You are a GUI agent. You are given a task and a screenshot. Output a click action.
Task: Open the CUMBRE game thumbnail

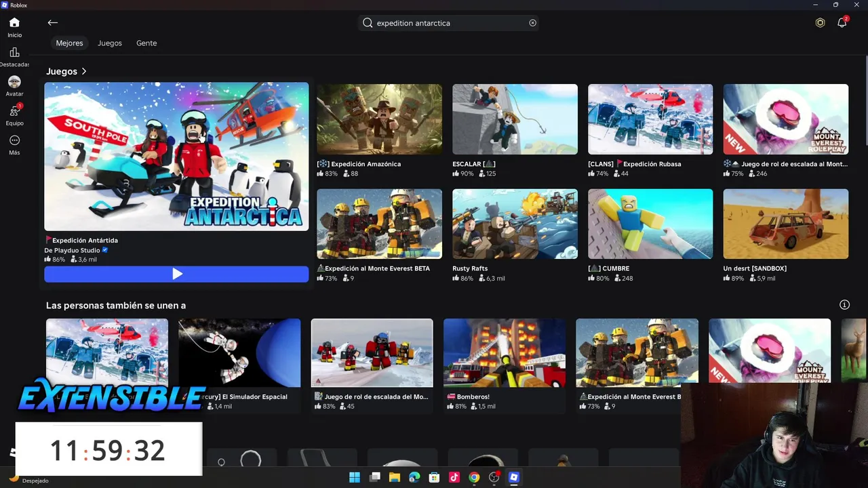click(650, 224)
